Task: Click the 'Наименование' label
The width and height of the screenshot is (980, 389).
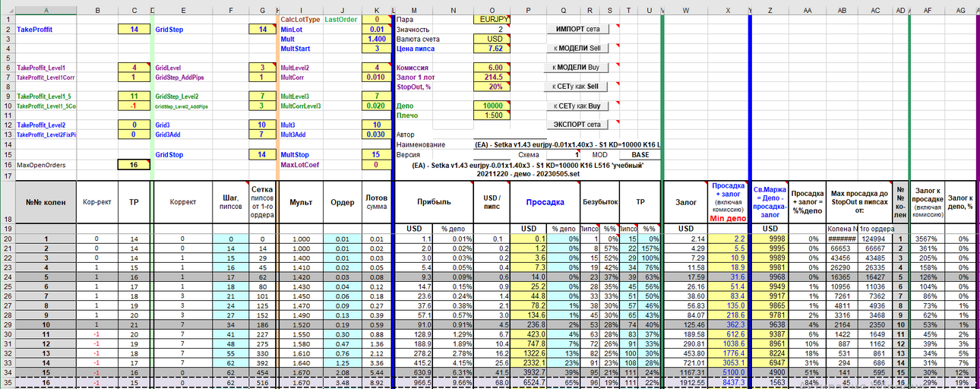Action: coord(422,144)
